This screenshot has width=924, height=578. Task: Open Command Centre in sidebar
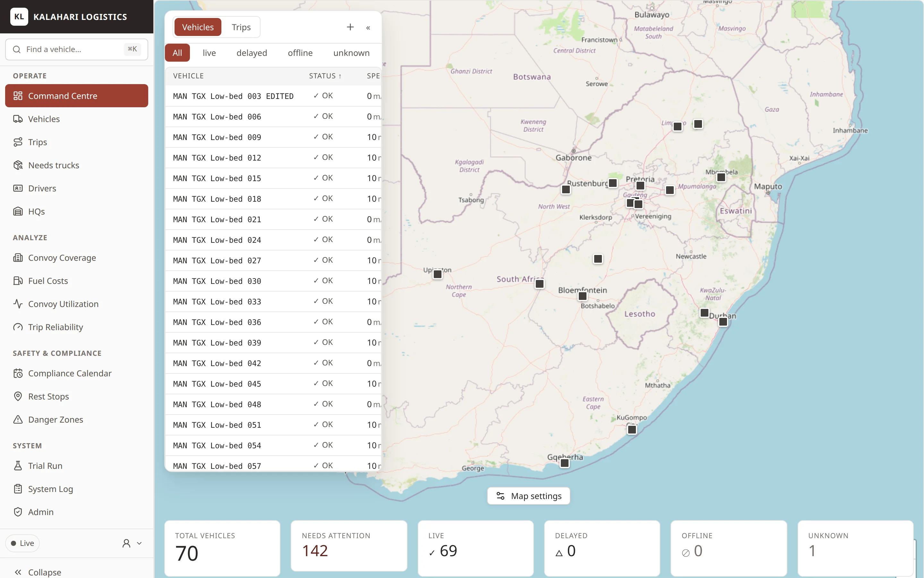pos(76,96)
